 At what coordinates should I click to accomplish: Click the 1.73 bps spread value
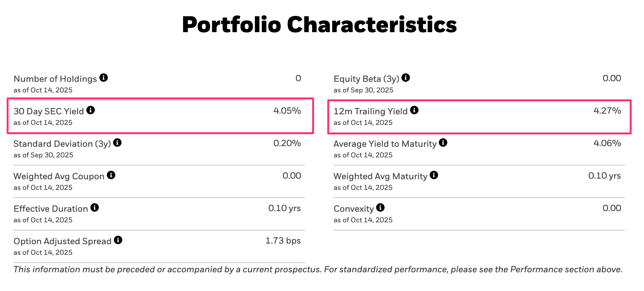(x=283, y=241)
